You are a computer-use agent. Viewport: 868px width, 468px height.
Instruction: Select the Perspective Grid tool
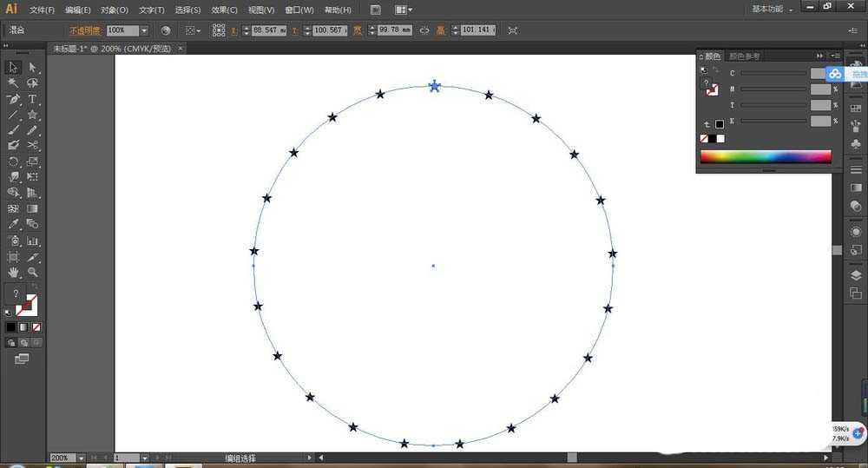pyautogui.click(x=33, y=193)
